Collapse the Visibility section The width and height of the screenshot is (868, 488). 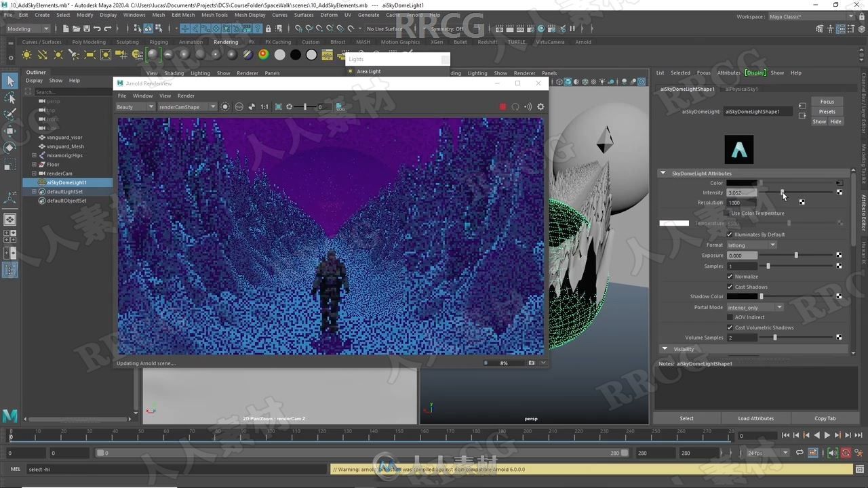665,349
